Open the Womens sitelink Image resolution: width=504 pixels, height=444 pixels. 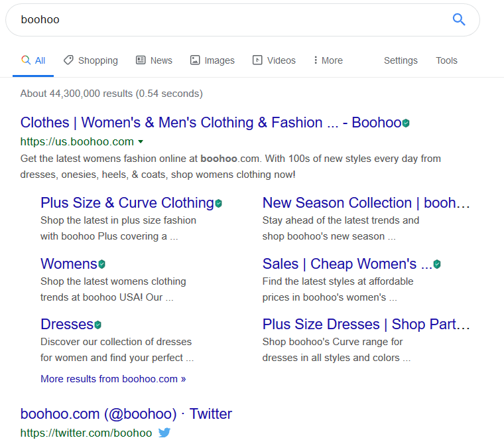click(69, 264)
